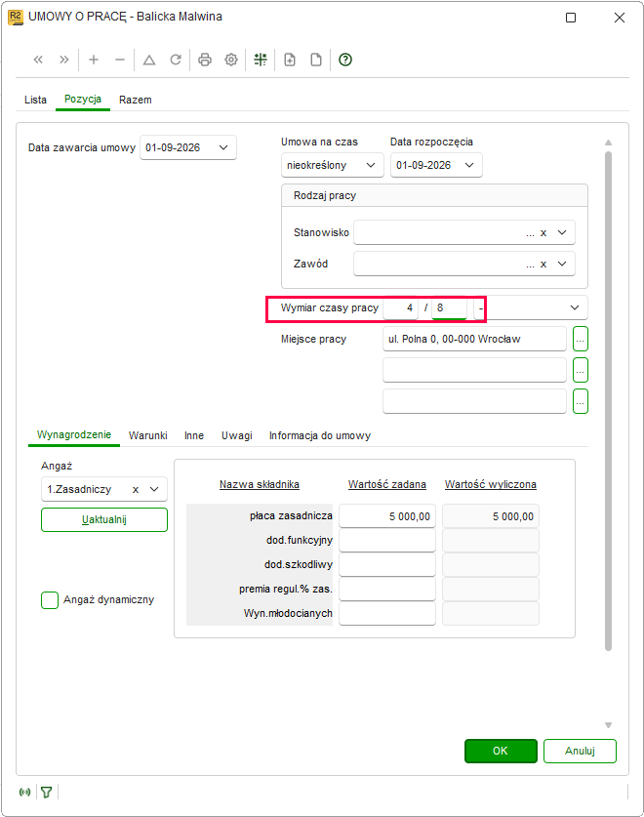The image size is (644, 817).
Task: Remove contract with minus icon
Action: (x=120, y=60)
